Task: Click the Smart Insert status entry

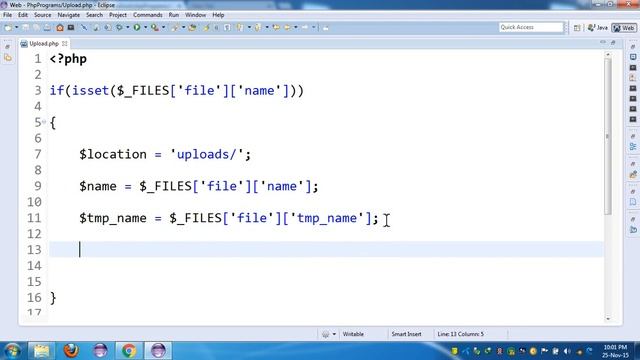Action: tap(406, 334)
